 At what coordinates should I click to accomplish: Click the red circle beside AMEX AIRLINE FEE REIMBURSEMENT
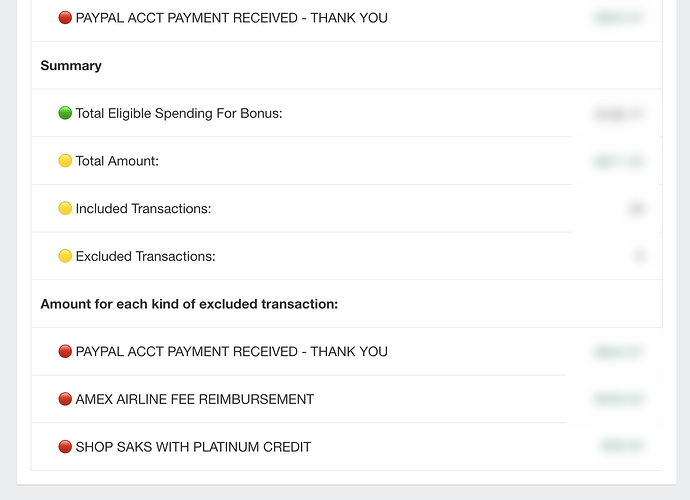click(65, 399)
